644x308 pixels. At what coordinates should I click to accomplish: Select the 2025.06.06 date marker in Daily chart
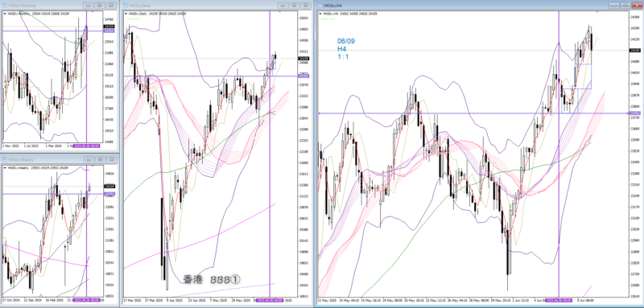pos(270,300)
